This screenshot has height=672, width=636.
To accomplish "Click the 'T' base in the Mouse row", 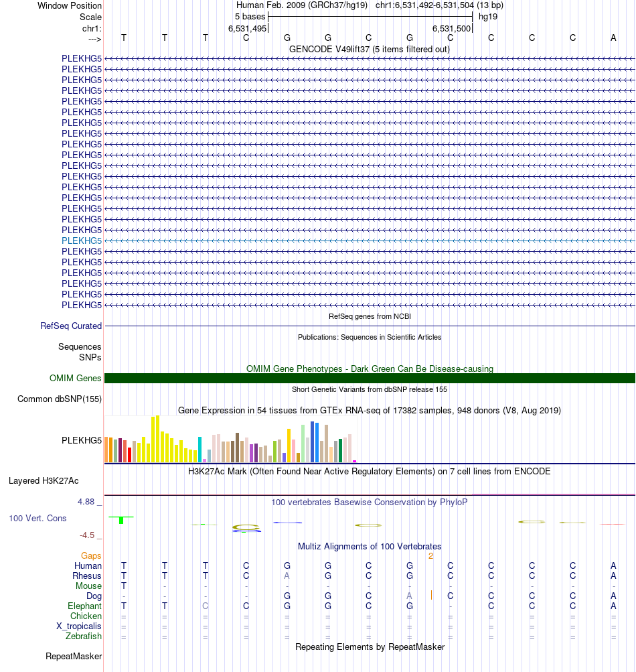I will pyautogui.click(x=124, y=586).
